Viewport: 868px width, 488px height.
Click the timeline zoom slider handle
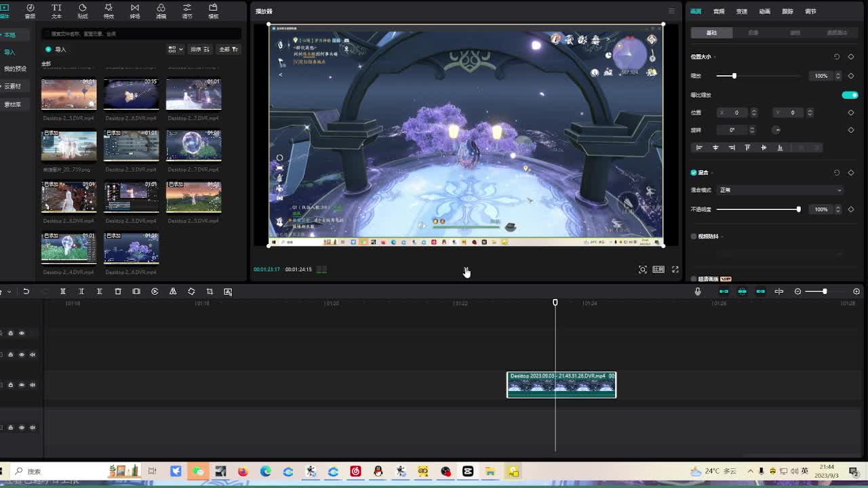point(825,291)
